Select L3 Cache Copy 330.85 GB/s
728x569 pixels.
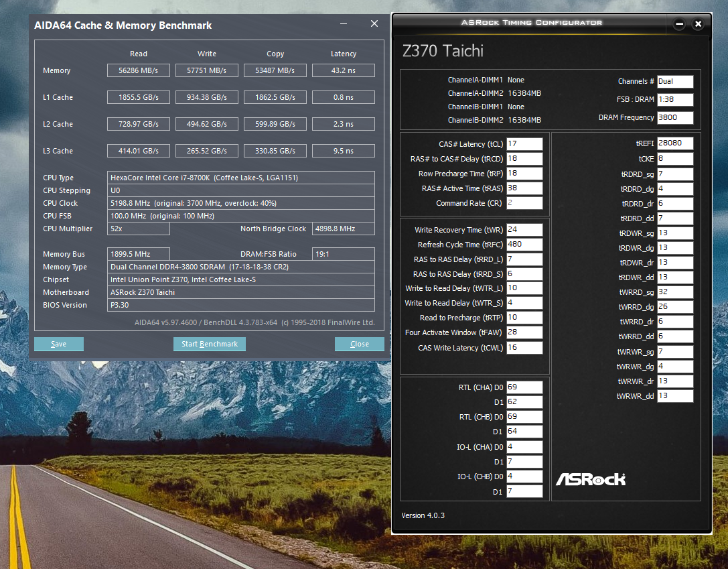(x=275, y=151)
